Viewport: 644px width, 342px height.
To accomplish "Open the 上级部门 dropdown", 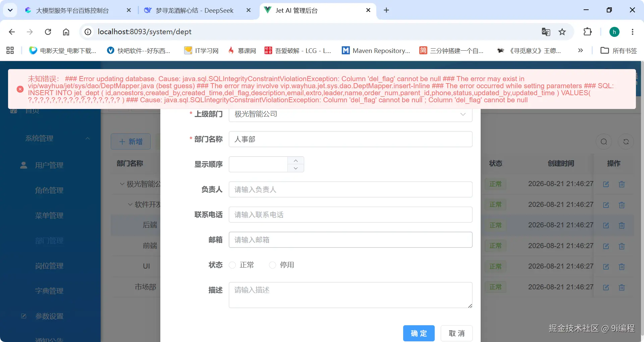I will click(351, 114).
